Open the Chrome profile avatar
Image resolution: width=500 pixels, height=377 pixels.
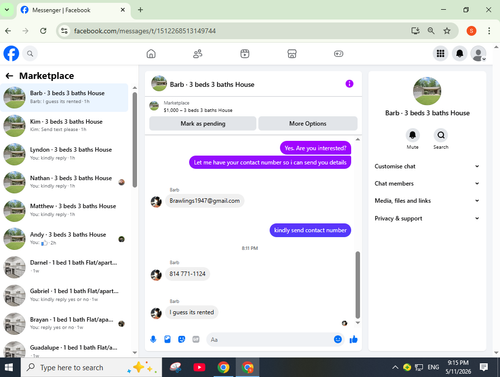coord(471,31)
